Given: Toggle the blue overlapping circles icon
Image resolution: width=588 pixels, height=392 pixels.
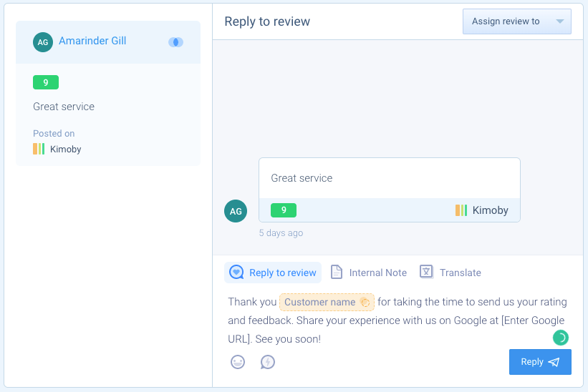Looking at the screenshot, I should [x=176, y=42].
